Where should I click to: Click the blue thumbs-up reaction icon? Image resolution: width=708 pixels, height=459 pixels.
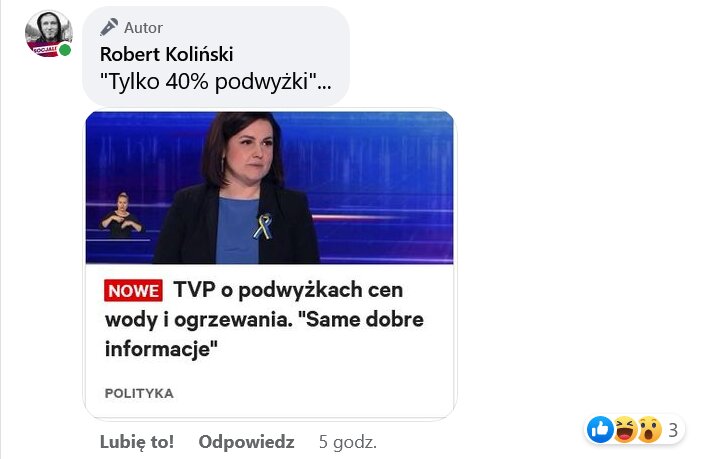[x=600, y=430]
